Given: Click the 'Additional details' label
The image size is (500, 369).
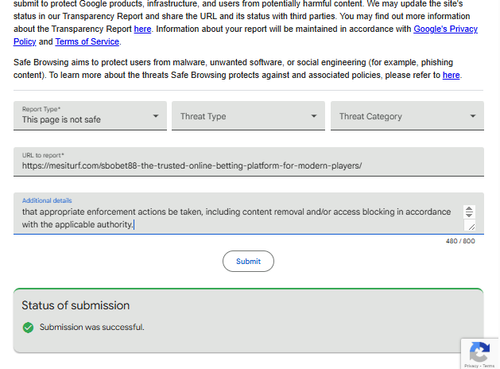Looking at the screenshot, I should click(47, 200).
